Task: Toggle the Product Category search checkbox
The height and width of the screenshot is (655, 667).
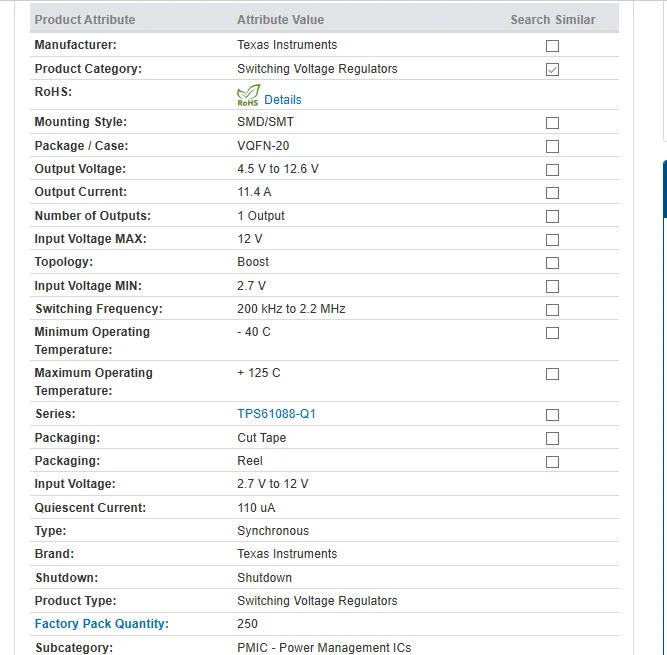Action: pos(552,69)
